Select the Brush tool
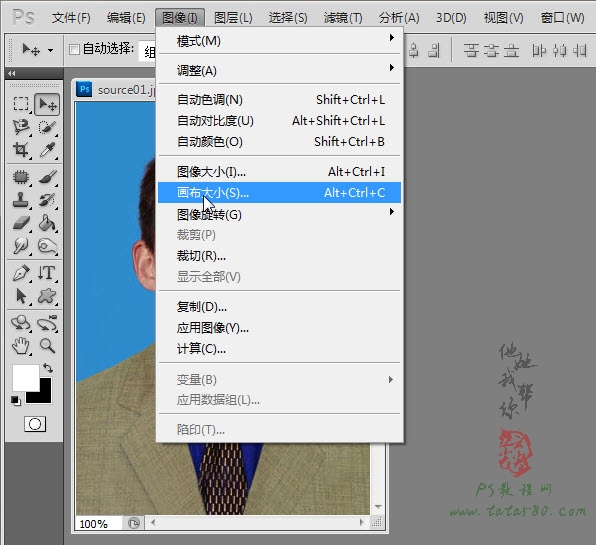Screen dimensions: 596x545 47,177
